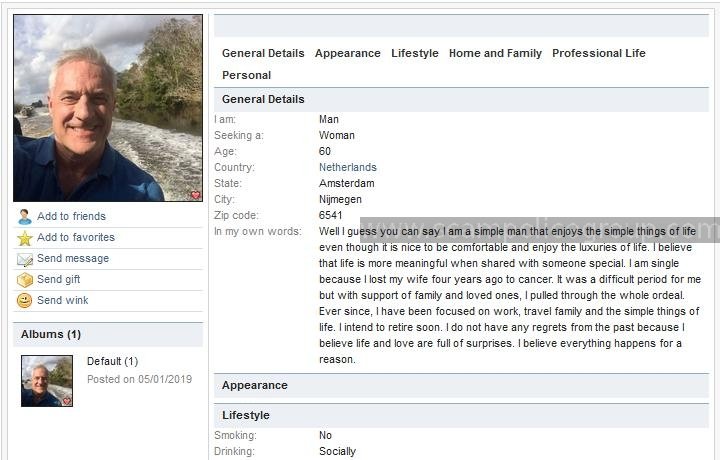Viewport: 720px width, 460px height.
Task: Follow the Netherlands country link
Action: pos(348,167)
